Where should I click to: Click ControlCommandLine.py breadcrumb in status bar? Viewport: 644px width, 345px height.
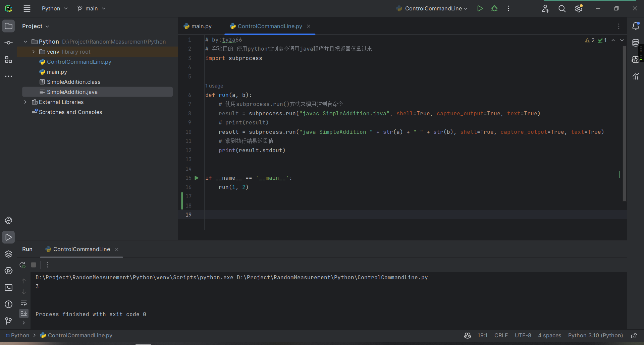pos(76,336)
